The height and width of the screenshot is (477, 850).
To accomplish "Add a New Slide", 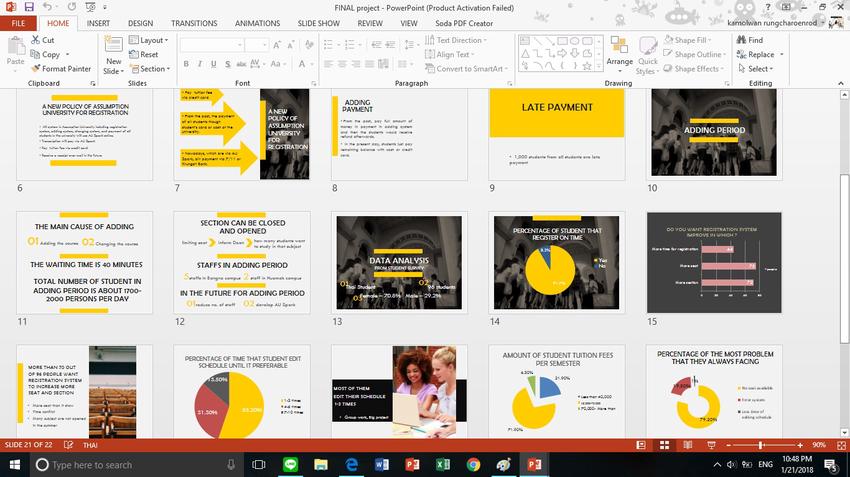I will coord(113,56).
